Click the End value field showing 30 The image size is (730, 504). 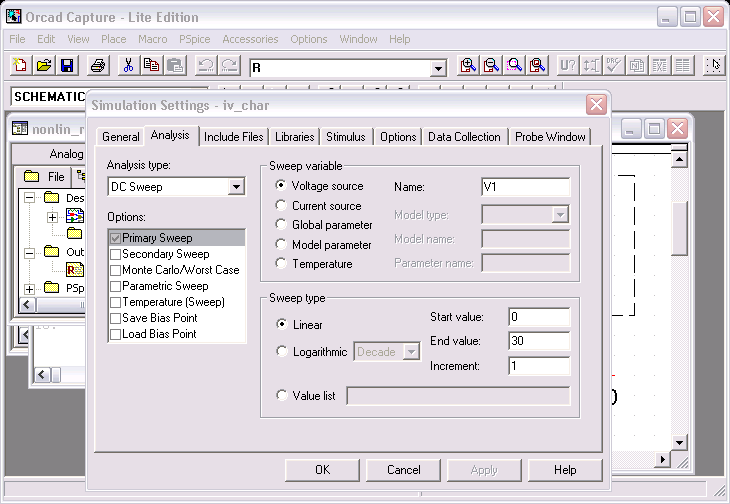tap(539, 341)
